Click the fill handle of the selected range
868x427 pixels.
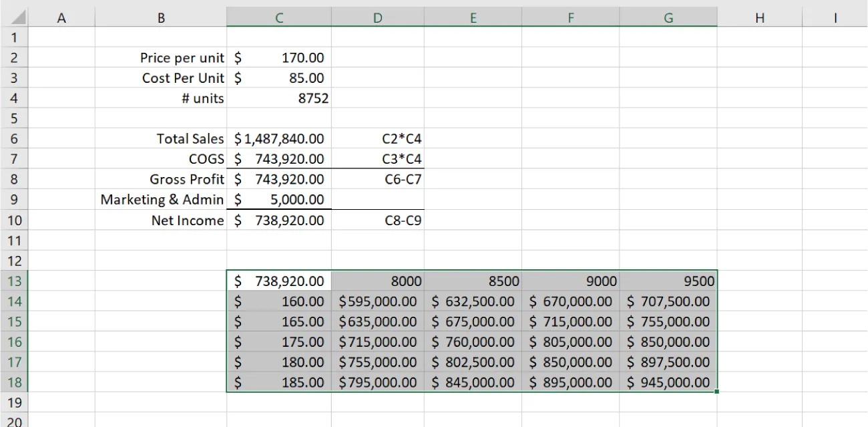716,390
